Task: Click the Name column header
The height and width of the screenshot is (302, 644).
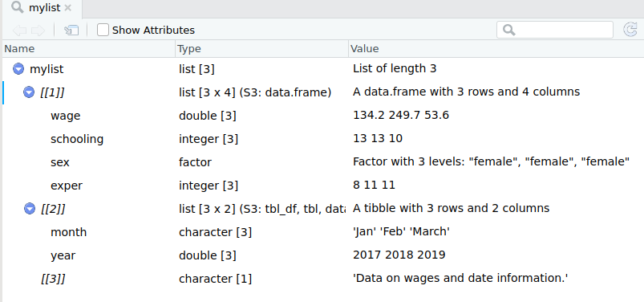Action: tap(89, 48)
